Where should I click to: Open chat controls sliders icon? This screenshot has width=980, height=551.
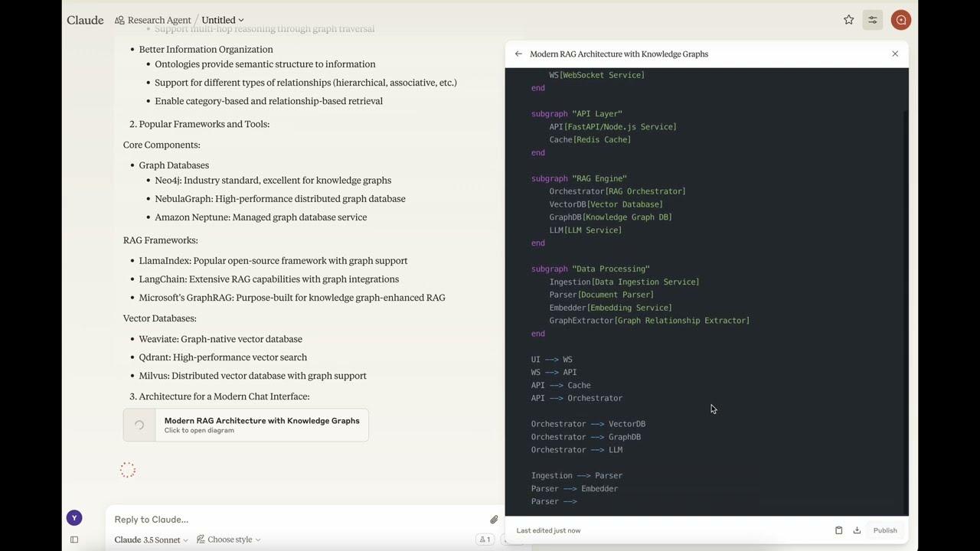pyautogui.click(x=872, y=20)
